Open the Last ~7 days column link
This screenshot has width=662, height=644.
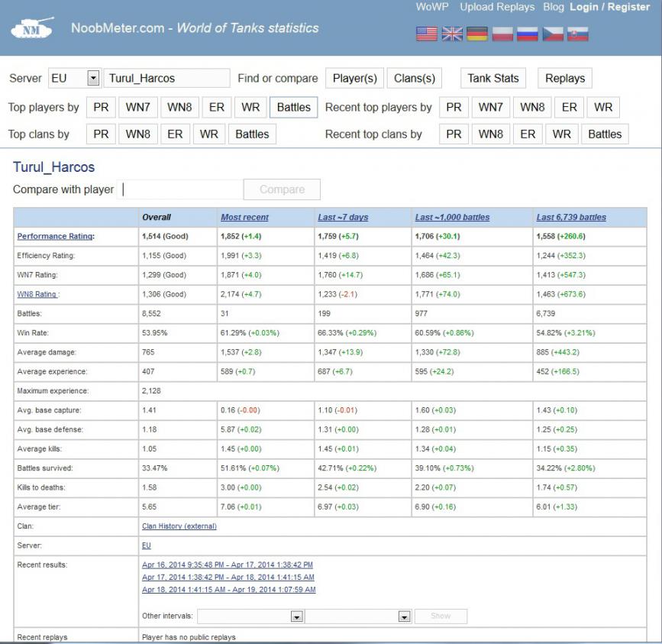(342, 217)
